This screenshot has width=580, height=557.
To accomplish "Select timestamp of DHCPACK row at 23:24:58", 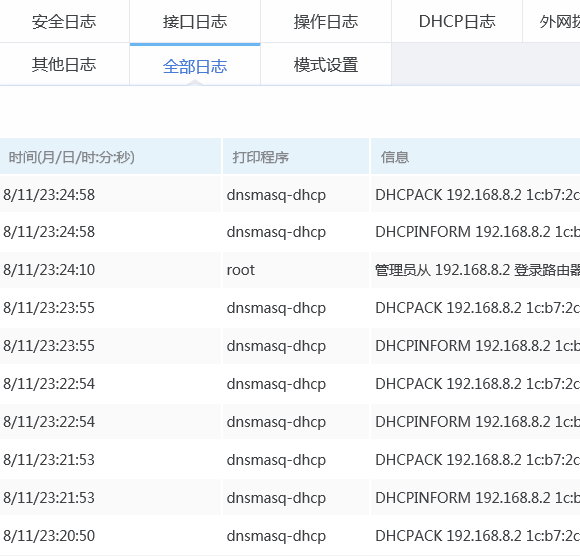I will (49, 195).
